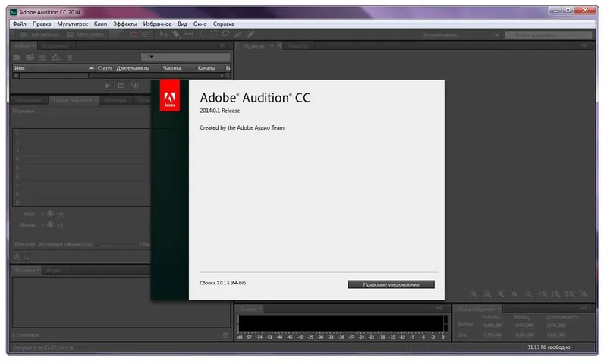Toggle Loop Playback in Files panel

click(121, 86)
